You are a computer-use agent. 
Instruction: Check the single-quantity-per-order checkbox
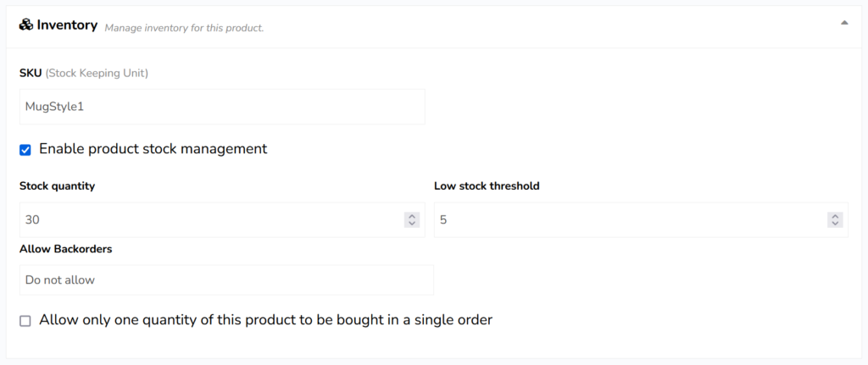coord(25,321)
